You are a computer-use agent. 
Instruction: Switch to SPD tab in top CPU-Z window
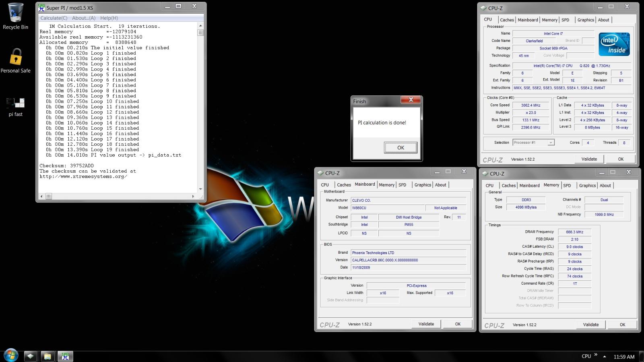pyautogui.click(x=566, y=20)
